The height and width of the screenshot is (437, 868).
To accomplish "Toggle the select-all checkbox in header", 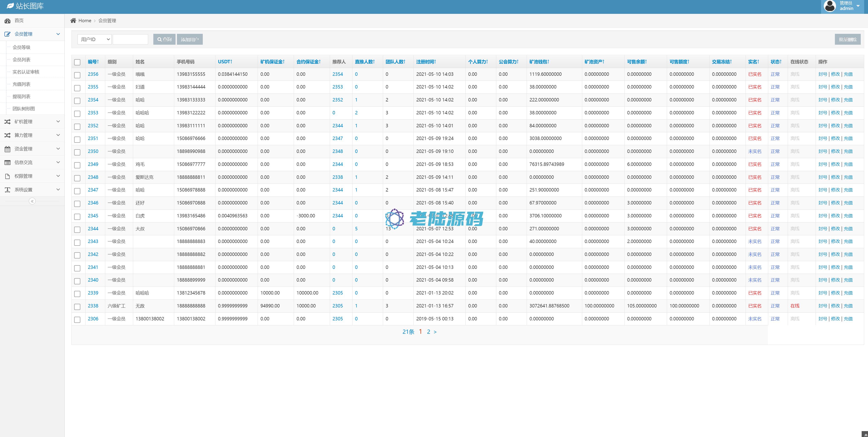I will click(x=77, y=62).
